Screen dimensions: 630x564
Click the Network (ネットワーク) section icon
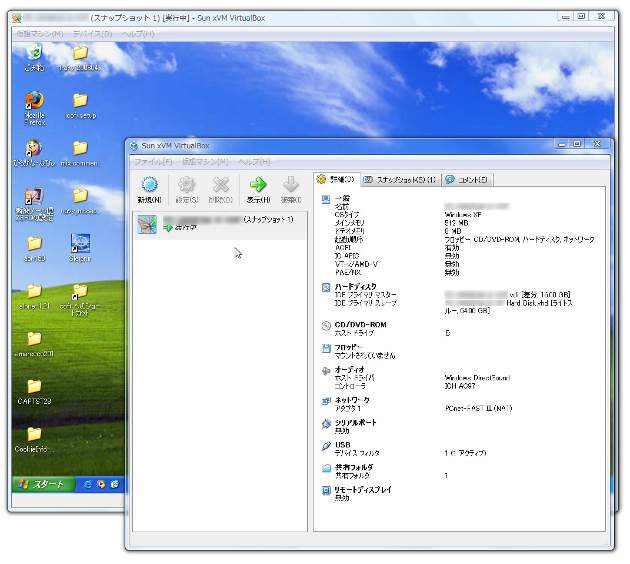(326, 401)
